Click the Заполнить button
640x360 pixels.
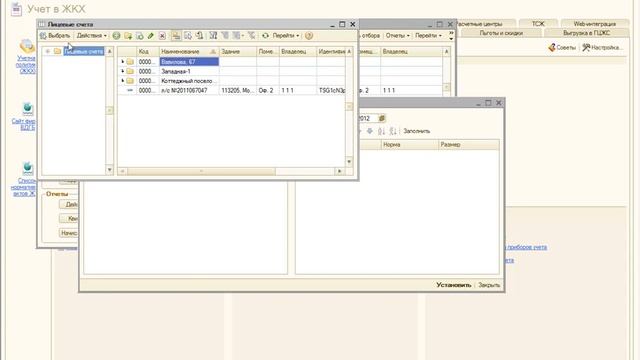417,131
